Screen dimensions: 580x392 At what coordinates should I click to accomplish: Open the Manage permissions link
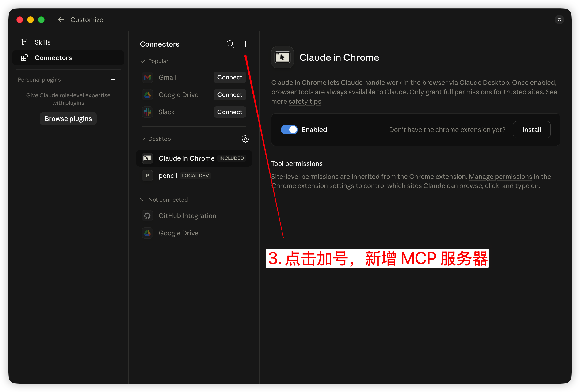pyautogui.click(x=500, y=177)
